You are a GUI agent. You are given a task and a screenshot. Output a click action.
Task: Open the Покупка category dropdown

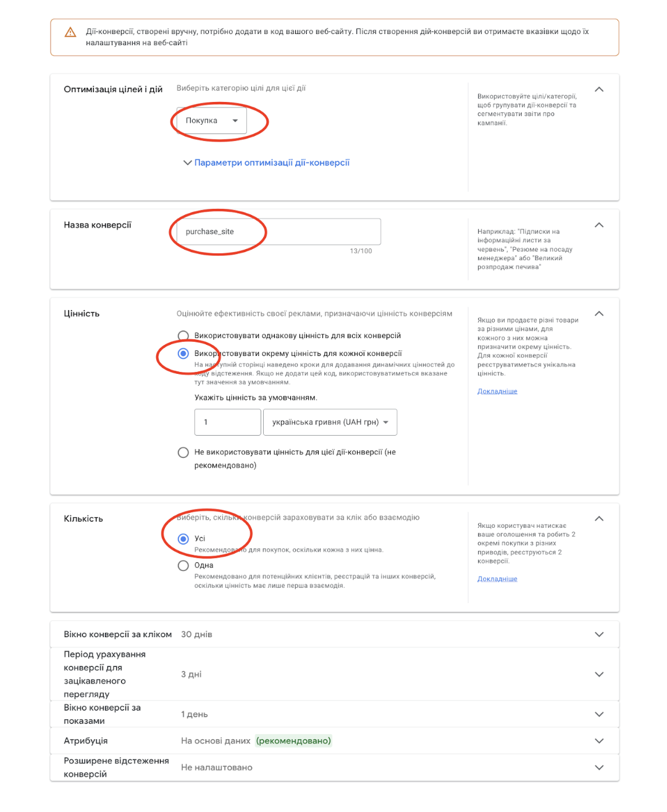click(212, 121)
